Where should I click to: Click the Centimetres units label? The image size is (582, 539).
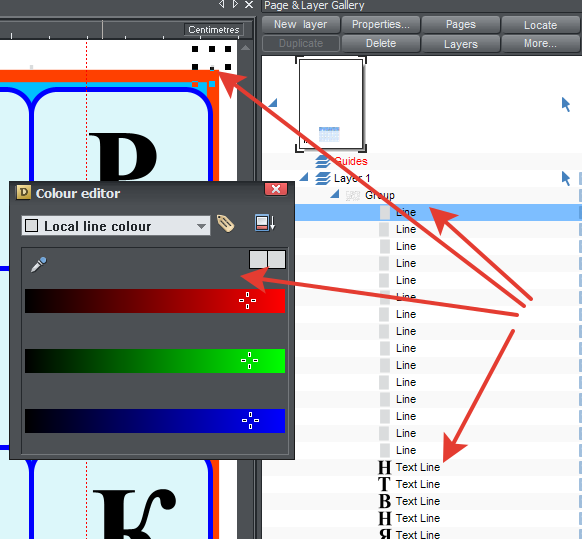[213, 30]
